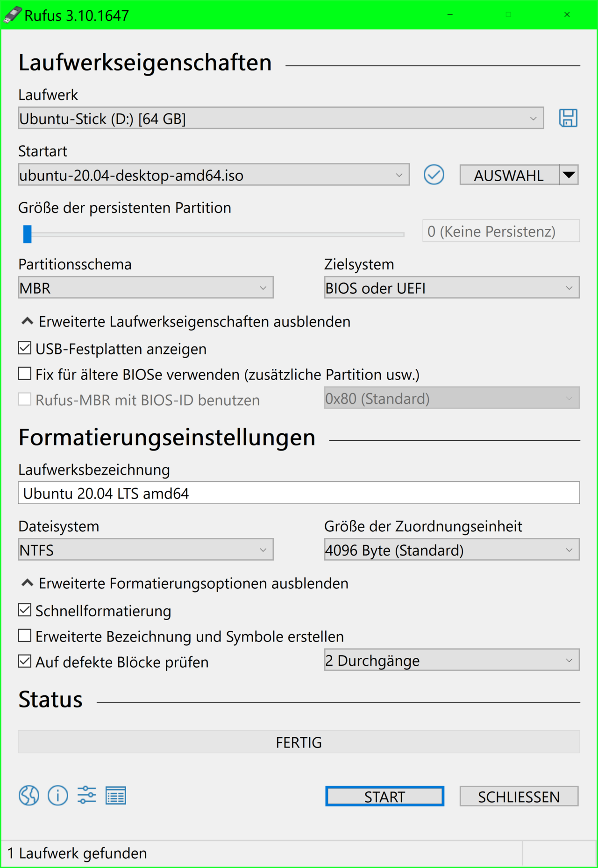
Task: Open the Zielsystem dropdown
Action: click(452, 288)
